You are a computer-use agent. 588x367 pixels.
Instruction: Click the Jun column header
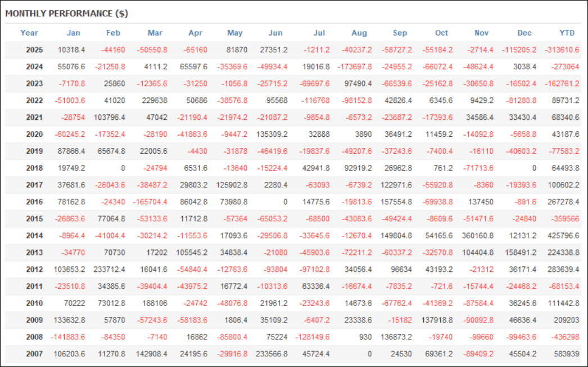click(275, 33)
